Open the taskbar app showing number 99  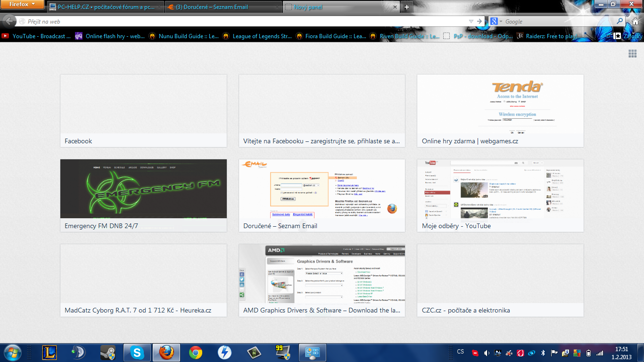pos(283,353)
